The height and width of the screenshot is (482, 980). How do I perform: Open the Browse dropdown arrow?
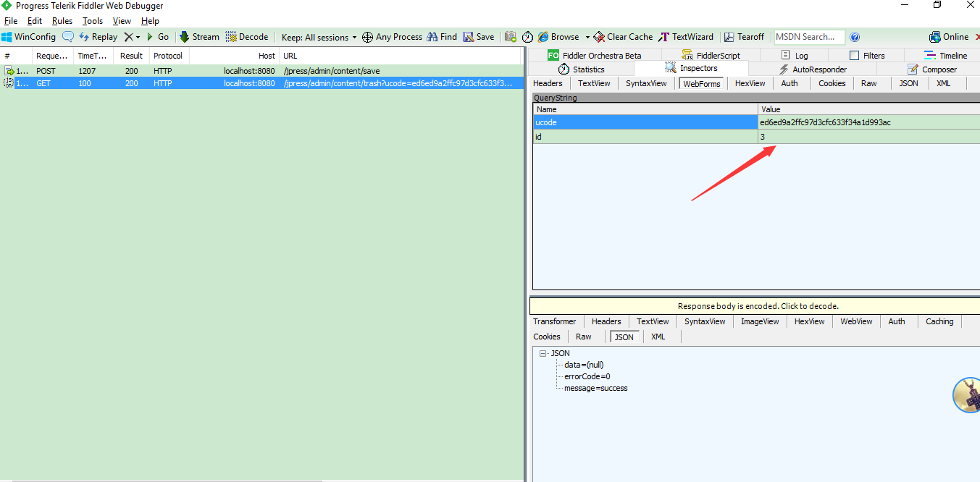[x=587, y=37]
